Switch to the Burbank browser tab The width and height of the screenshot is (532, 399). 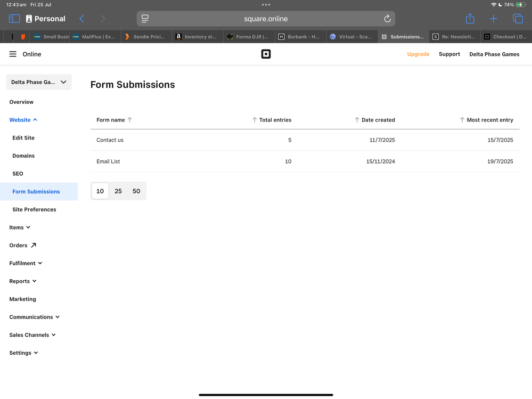click(x=299, y=37)
